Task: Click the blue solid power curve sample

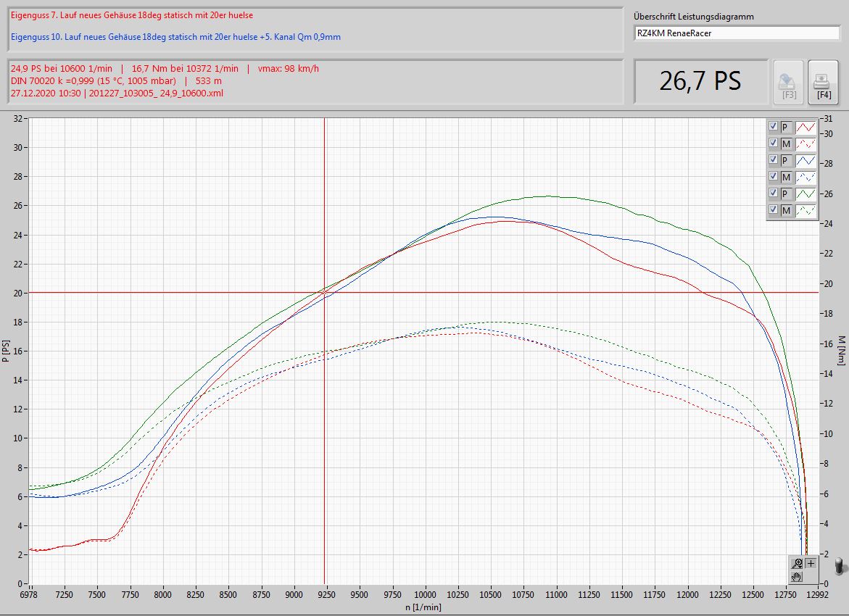Action: coord(806,160)
